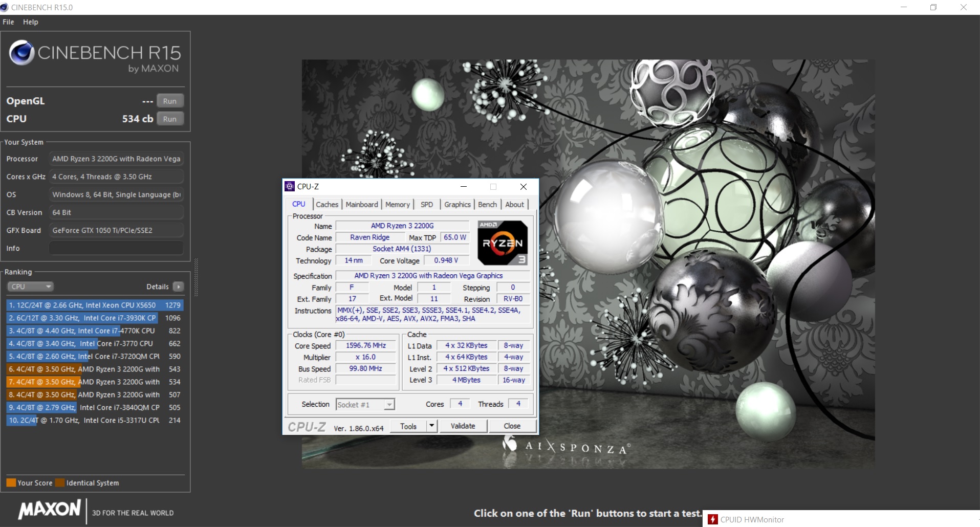The image size is (980, 527).
Task: Click the Processor field in Cinebench
Action: pyautogui.click(x=116, y=159)
